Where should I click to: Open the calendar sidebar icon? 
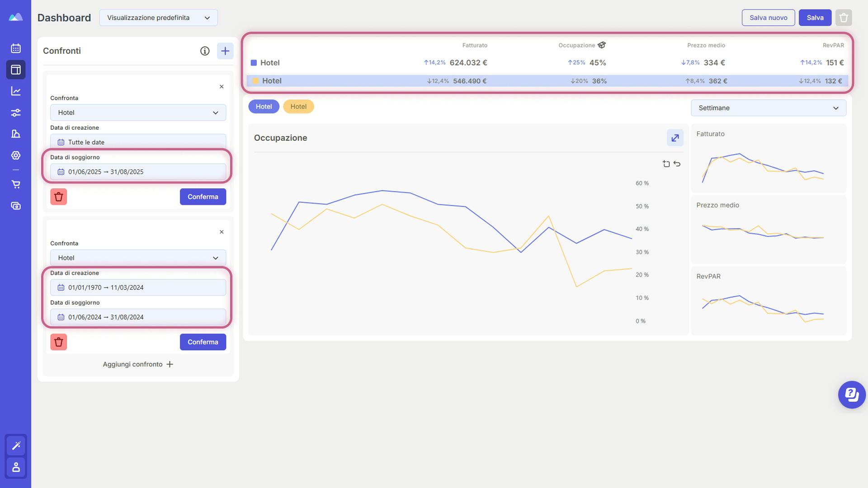click(16, 48)
